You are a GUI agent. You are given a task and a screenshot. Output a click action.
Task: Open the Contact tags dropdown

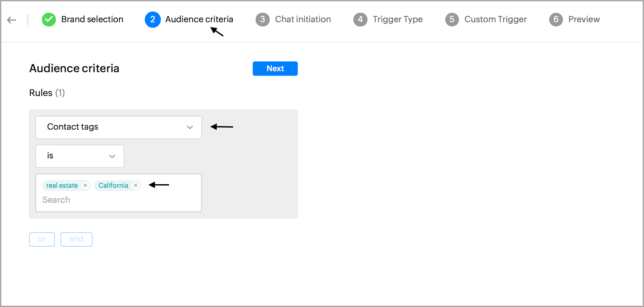click(x=118, y=127)
